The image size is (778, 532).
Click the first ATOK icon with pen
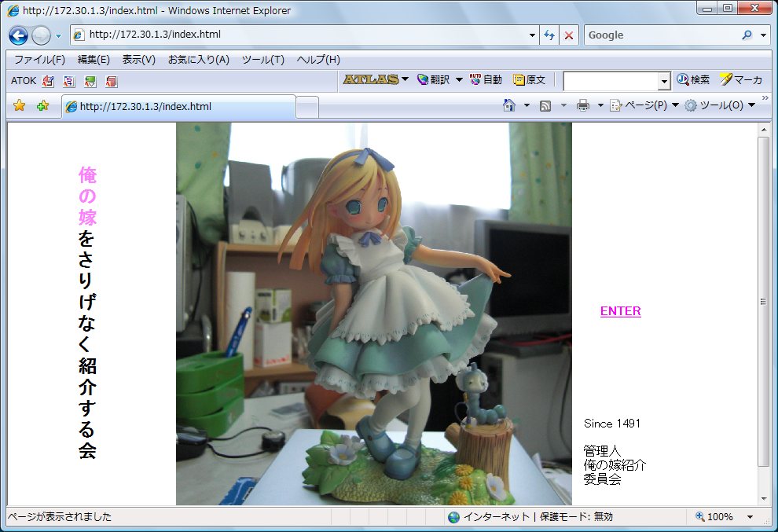coord(48,81)
